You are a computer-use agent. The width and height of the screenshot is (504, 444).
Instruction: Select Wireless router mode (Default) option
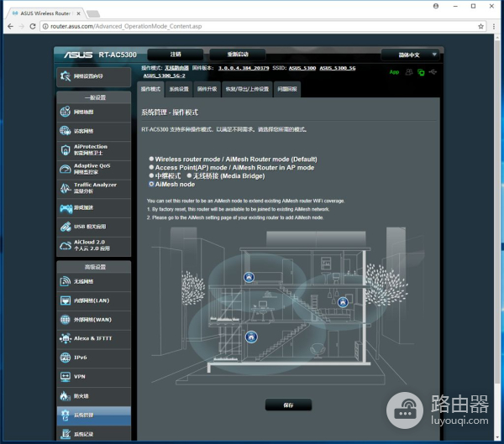(x=151, y=159)
